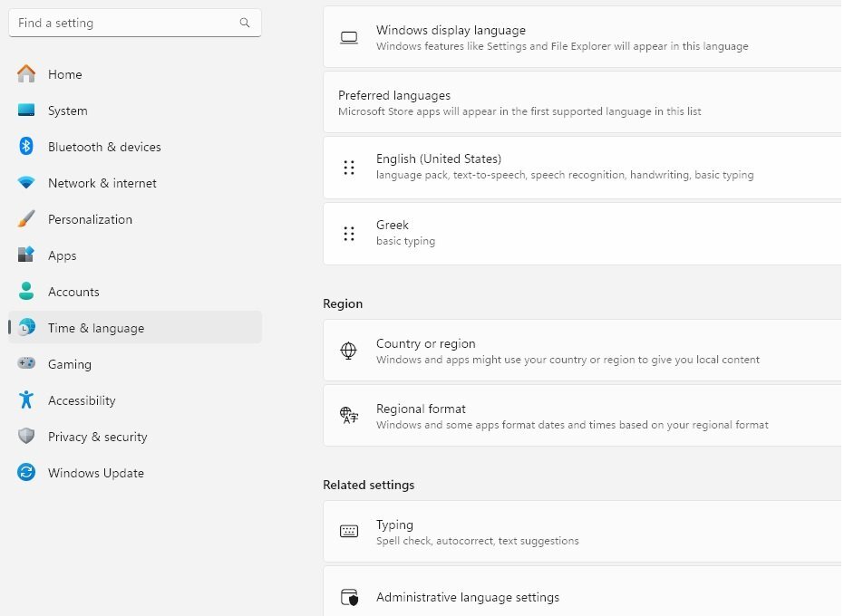Expand the Regional format setting
The width and height of the screenshot is (844, 616).
582,416
